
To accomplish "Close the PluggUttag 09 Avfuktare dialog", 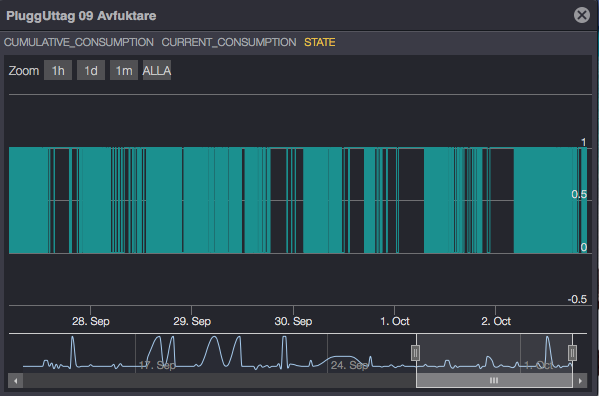I will [x=581, y=15].
